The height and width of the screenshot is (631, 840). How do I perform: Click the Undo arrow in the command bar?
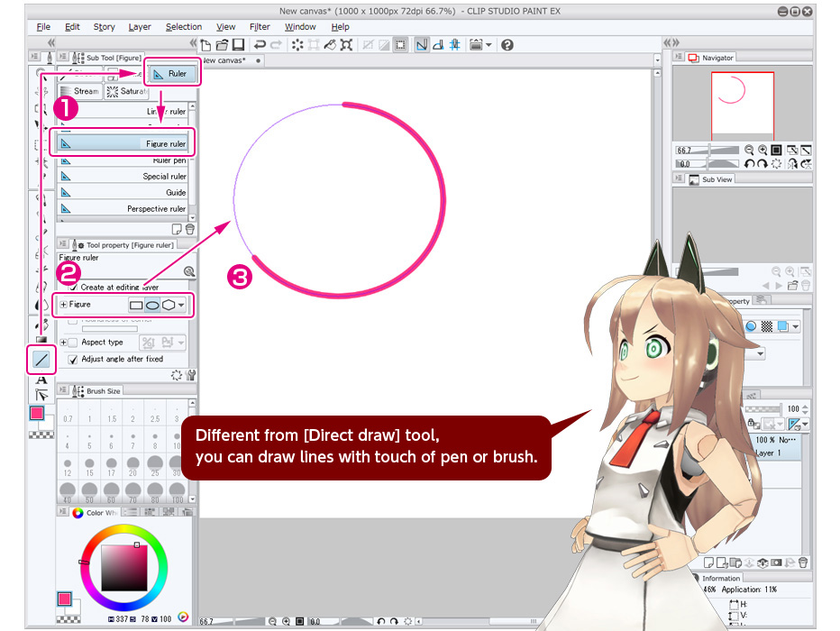tap(260, 44)
